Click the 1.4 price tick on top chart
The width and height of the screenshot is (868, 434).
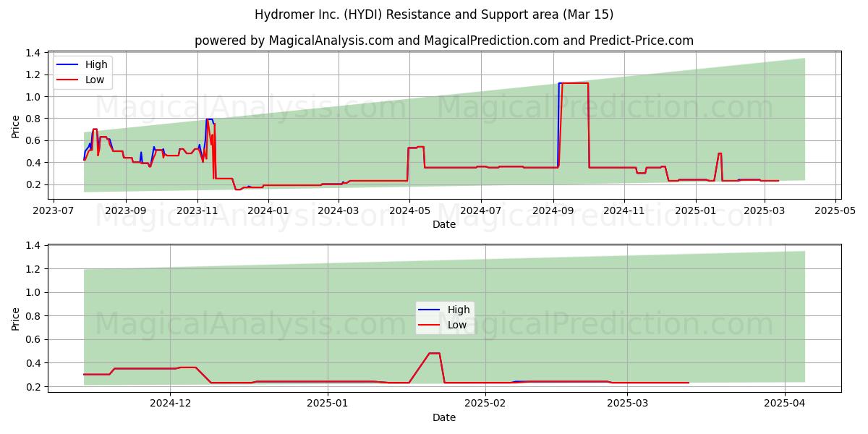click(x=33, y=53)
